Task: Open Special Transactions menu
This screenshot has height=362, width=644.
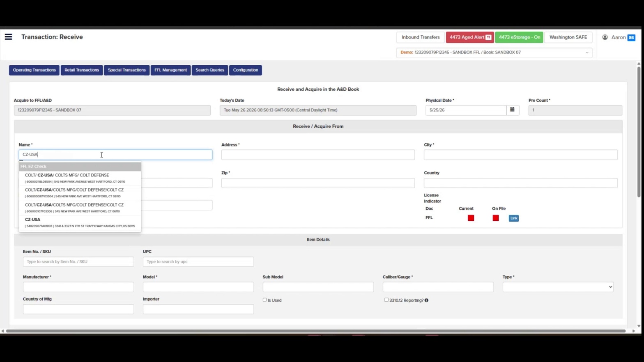Action: [x=126, y=70]
